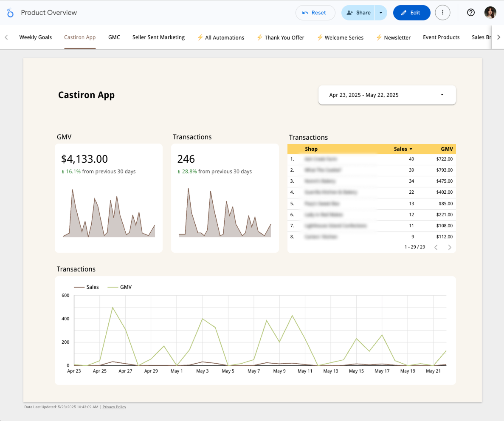Open the date range dropdown Apr 23 - May 22
Screen dimensions: 504x421
(387, 95)
